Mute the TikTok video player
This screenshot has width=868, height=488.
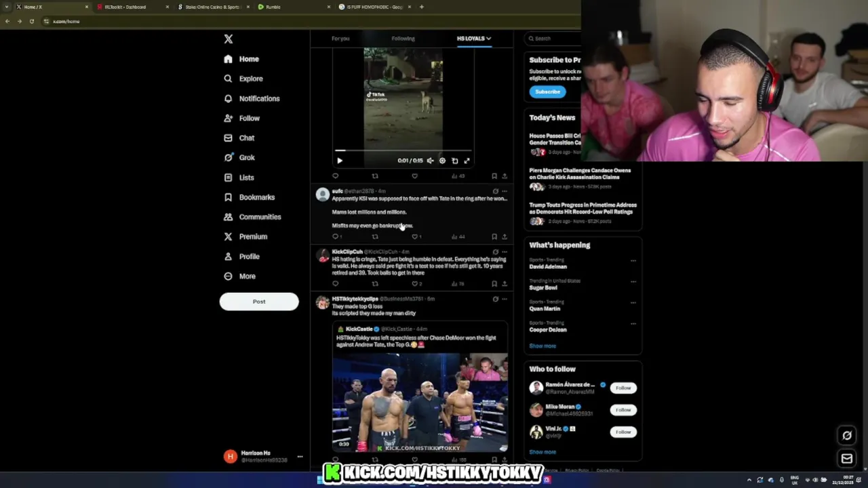[x=430, y=161]
